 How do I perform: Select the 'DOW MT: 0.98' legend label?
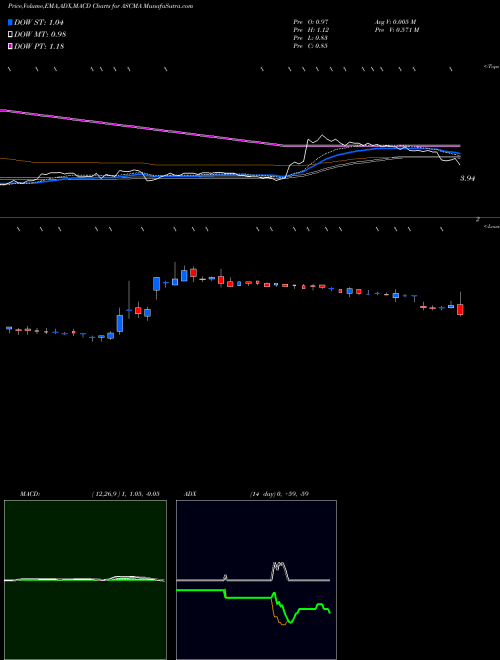pos(40,35)
